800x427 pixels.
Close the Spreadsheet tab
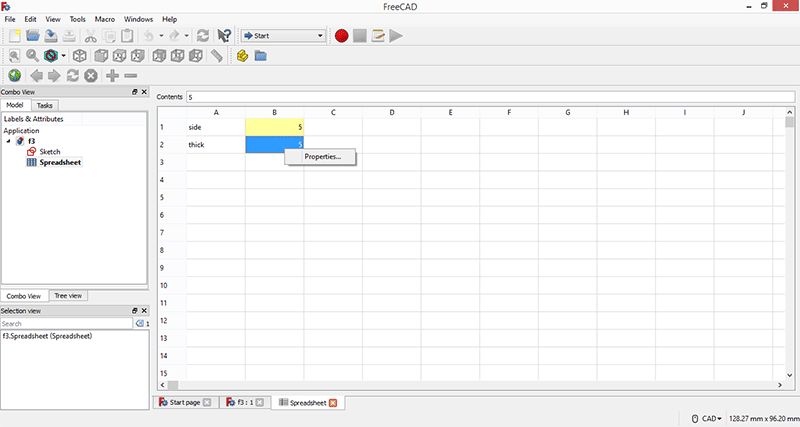point(333,403)
